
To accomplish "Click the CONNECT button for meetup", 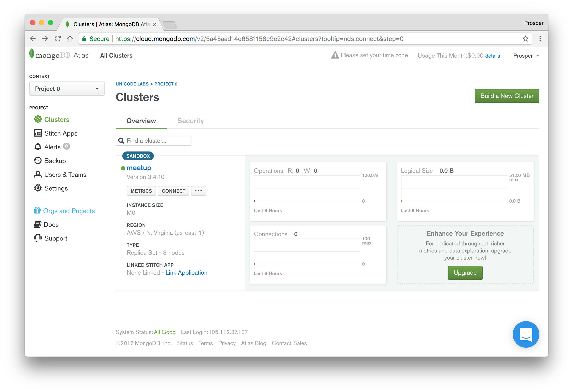I will (x=172, y=190).
